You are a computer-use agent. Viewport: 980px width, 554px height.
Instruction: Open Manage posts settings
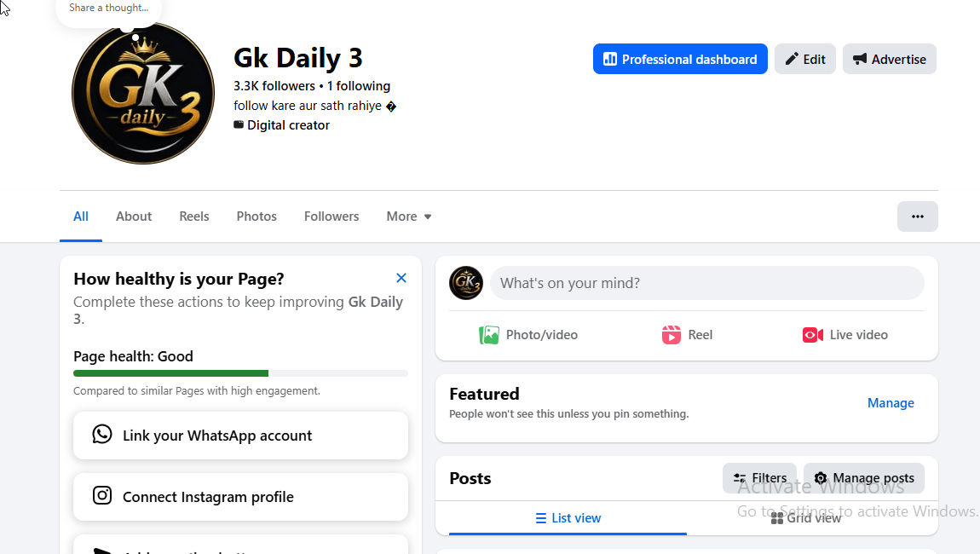[864, 478]
